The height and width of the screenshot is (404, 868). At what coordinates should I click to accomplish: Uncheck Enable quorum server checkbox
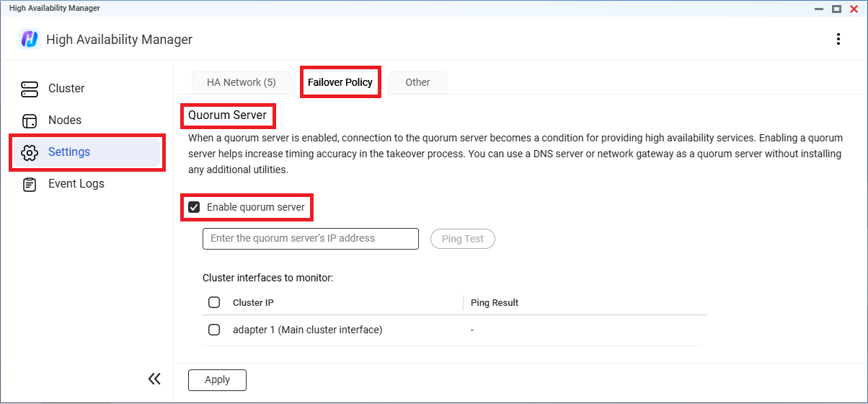tap(194, 208)
